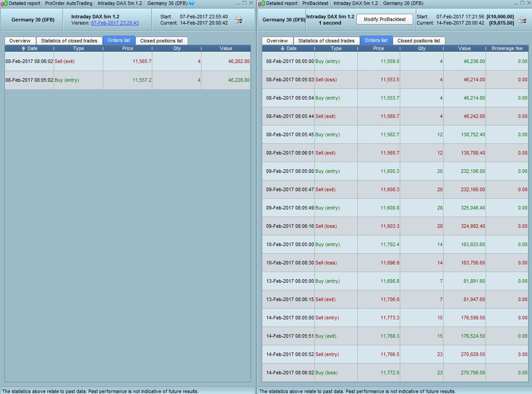Close the ProBacktest detailed report window
532x394 pixels.
point(528,3)
